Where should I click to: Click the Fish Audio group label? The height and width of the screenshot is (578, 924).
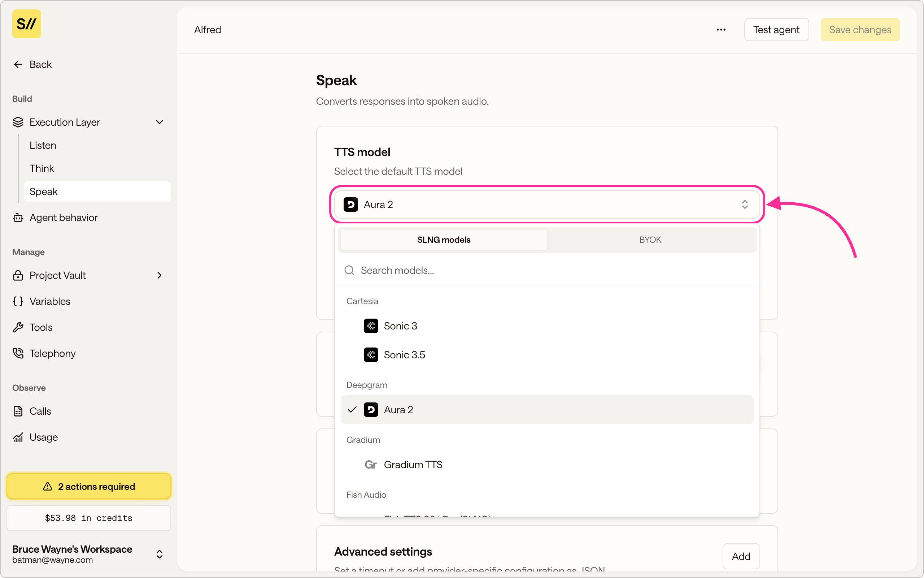coord(366,495)
